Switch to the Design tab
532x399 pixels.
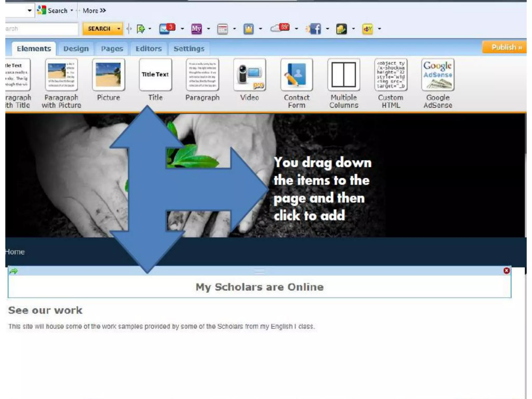[76, 49]
